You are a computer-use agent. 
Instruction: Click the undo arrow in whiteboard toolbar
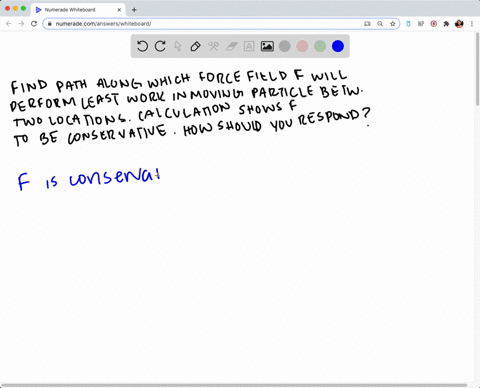(x=142, y=46)
